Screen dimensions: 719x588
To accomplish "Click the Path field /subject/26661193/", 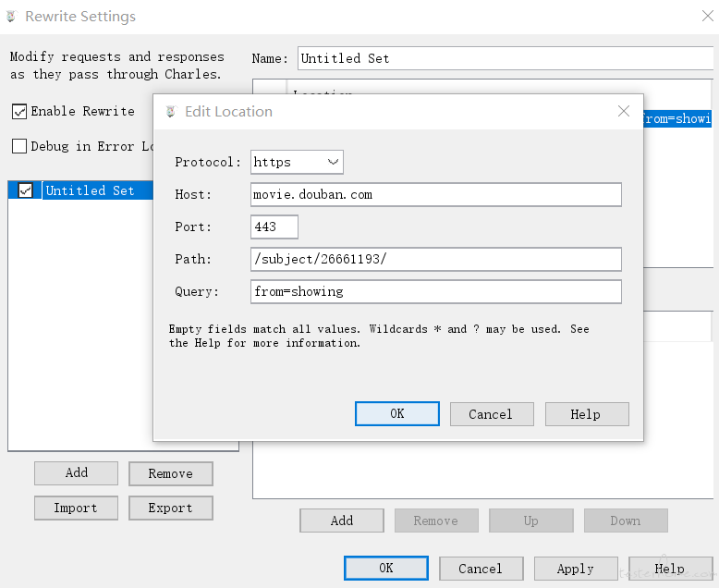I will 435,259.
